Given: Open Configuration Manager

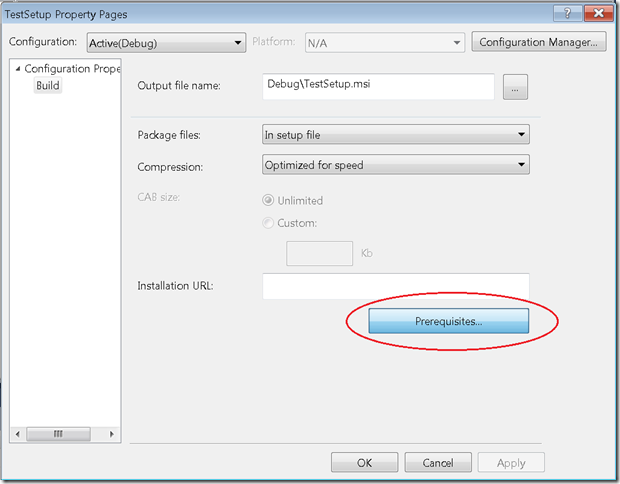Looking at the screenshot, I should coord(539,42).
